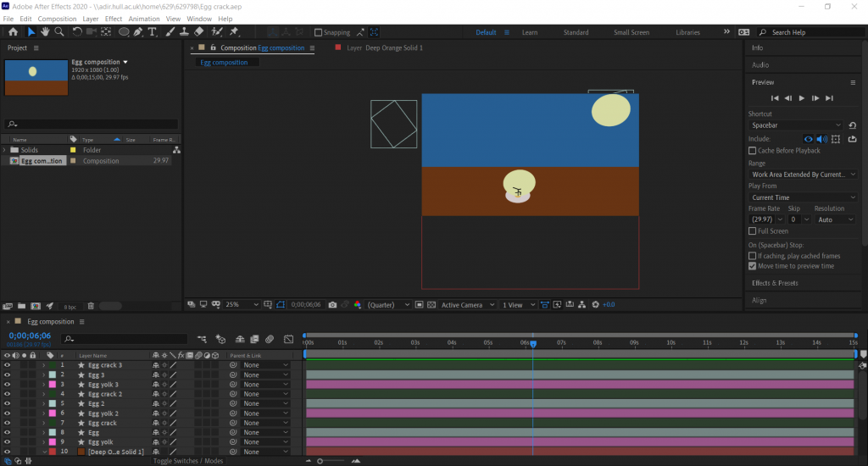The image size is (868, 466).
Task: Switch to the Small Screen workspace
Action: 632,32
